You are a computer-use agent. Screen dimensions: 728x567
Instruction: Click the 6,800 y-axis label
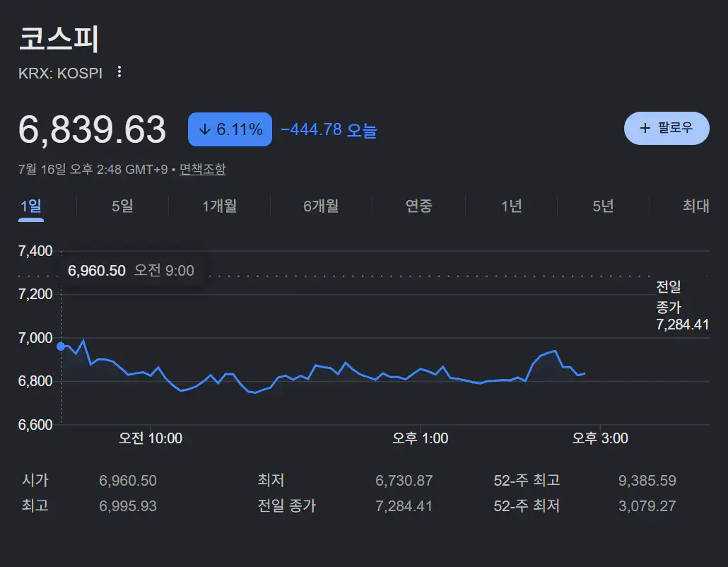click(x=35, y=381)
